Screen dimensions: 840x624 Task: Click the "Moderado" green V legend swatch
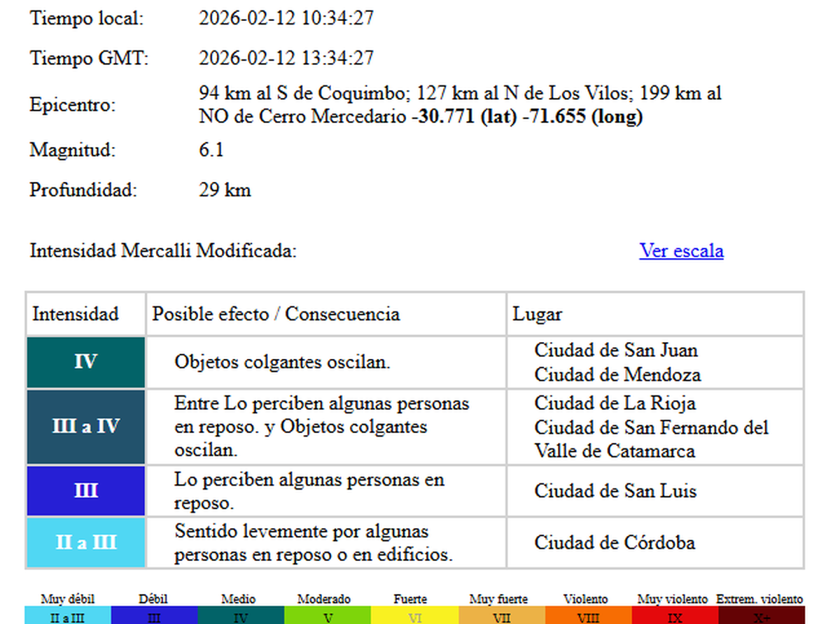click(328, 615)
